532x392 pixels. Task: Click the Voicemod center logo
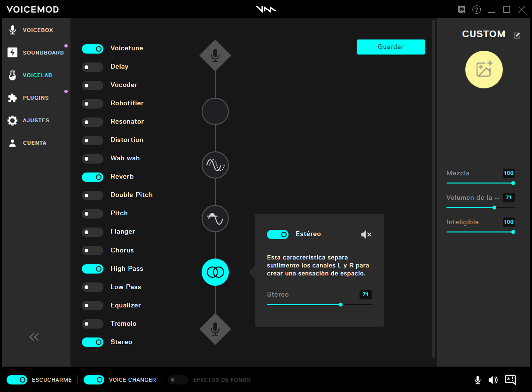point(266,9)
